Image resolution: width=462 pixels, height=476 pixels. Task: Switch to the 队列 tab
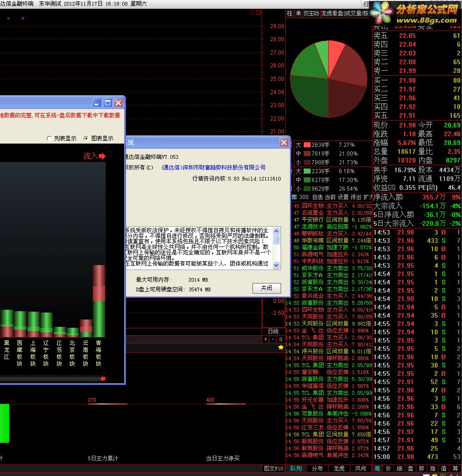click(x=296, y=469)
